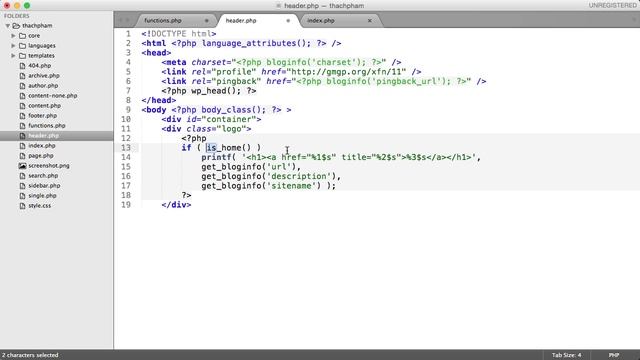Click the content-none.php file icon
Image resolution: width=640 pixels, height=360 pixels.
[22, 96]
